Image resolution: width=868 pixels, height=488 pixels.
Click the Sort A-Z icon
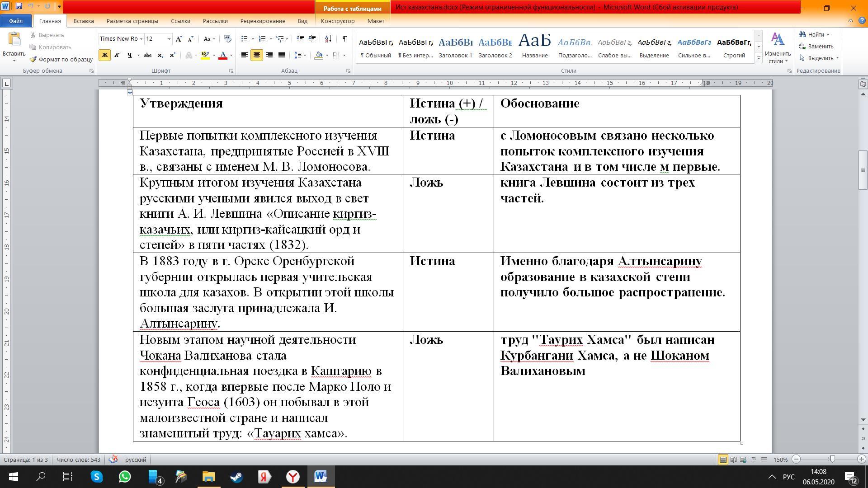328,39
